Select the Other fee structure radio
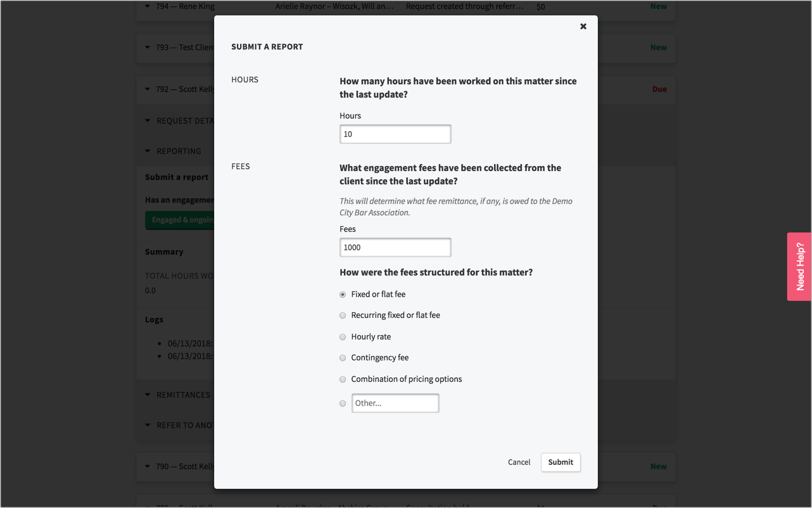 (343, 403)
